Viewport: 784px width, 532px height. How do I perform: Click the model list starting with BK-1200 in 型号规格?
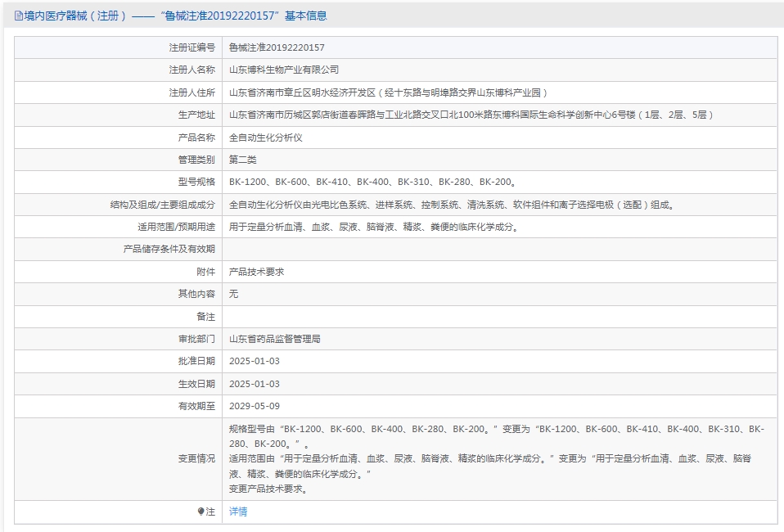pyautogui.click(x=372, y=182)
